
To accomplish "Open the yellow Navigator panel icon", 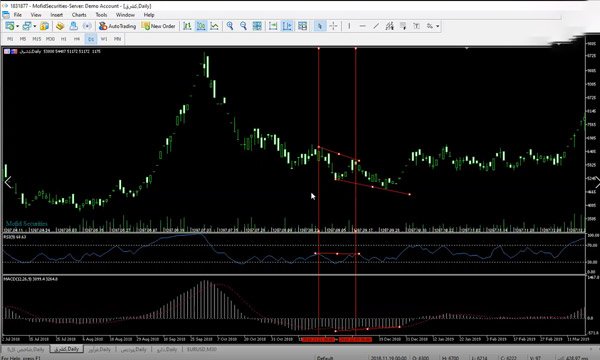I will [x=60, y=26].
